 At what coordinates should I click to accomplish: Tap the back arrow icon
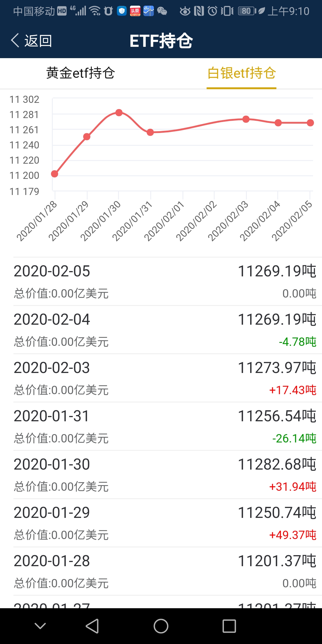[16, 40]
